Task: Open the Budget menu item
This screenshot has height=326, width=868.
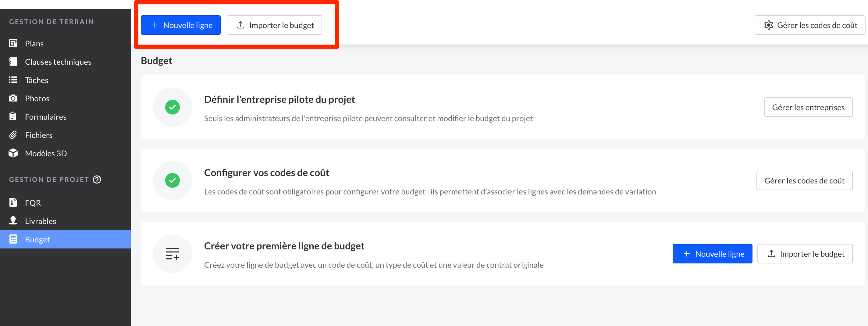Action: pos(37,239)
